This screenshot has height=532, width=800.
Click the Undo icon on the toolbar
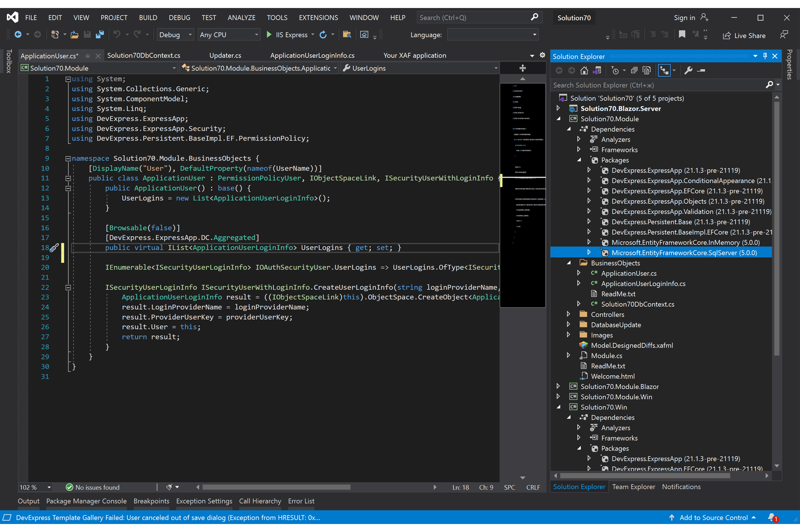coord(117,34)
